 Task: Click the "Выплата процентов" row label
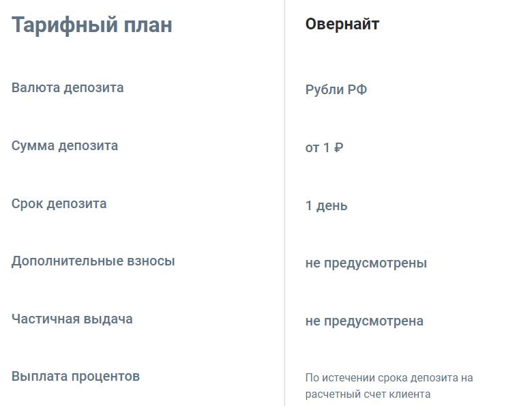click(x=76, y=377)
